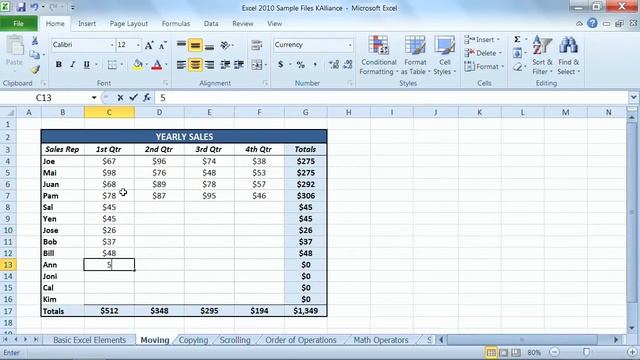Open the Copying worksheet tab
Screen dimensions: 640x360
tap(193, 340)
